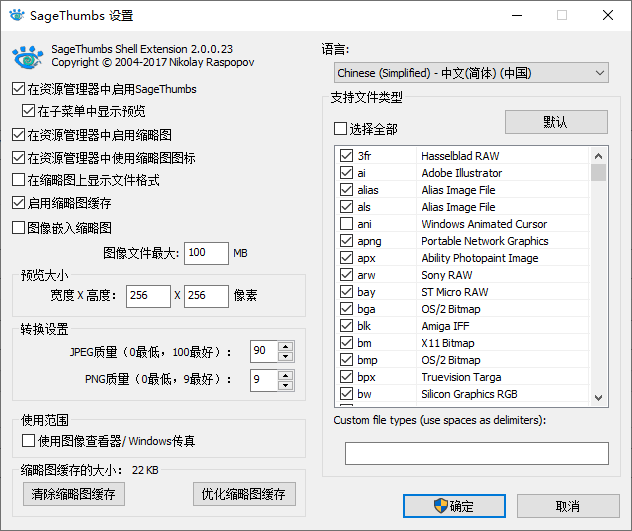This screenshot has height=531, width=632.
Task: Click 优化缩略图缓存 button
Action: 244,494
